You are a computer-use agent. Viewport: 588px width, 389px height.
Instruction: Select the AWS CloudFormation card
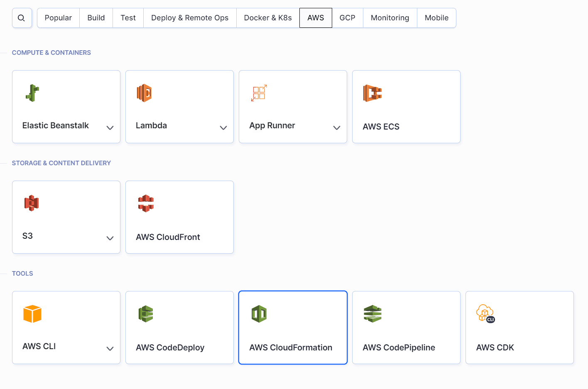point(293,328)
